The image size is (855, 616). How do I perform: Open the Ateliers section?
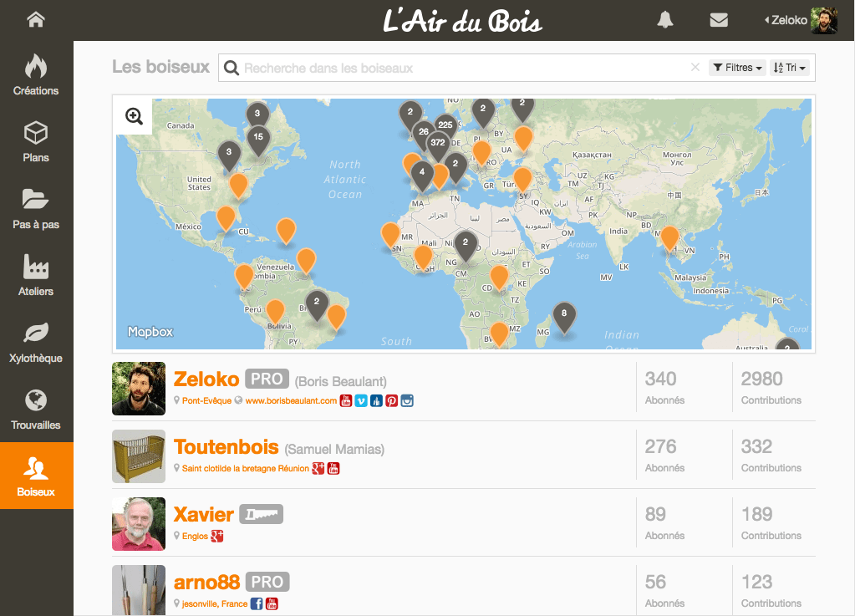[x=36, y=275]
